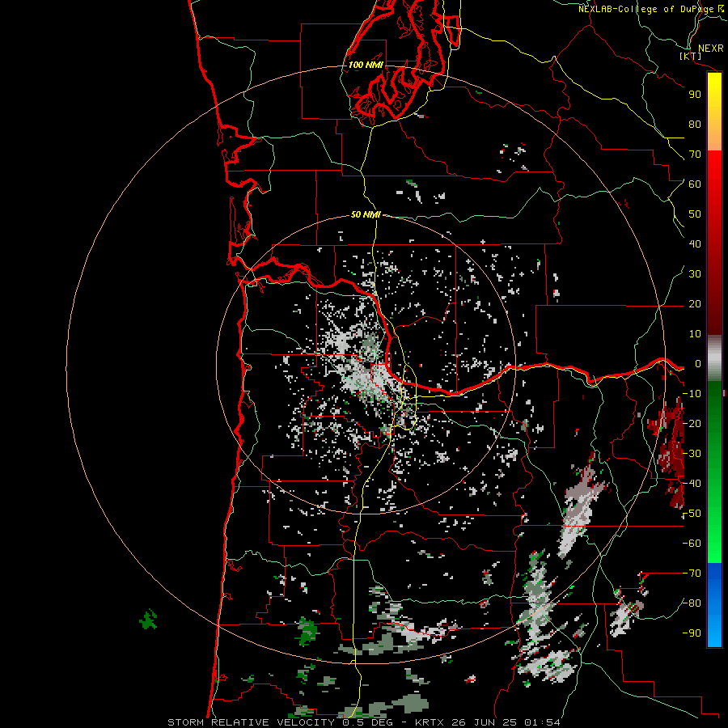Select the -20 value on velocity scale
Viewport: 728px width, 728px height.
(x=692, y=424)
